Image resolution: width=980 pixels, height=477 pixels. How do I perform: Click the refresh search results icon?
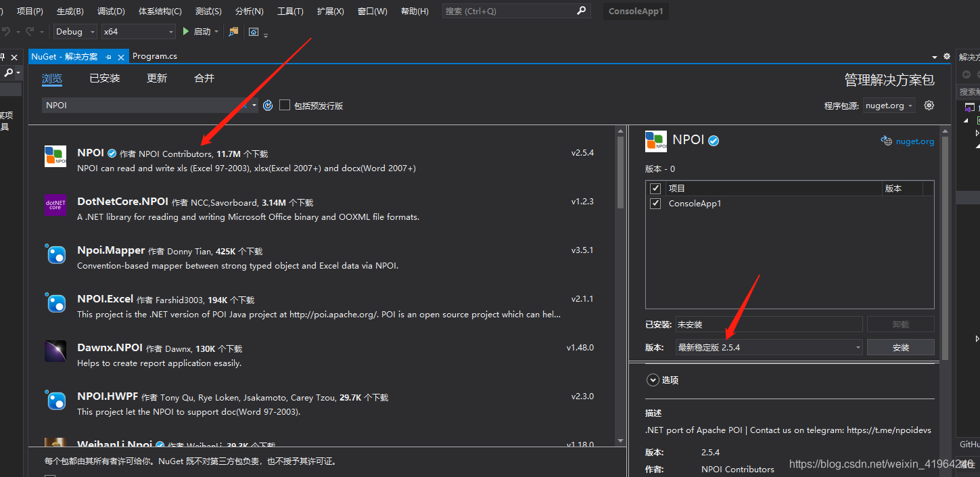268,105
